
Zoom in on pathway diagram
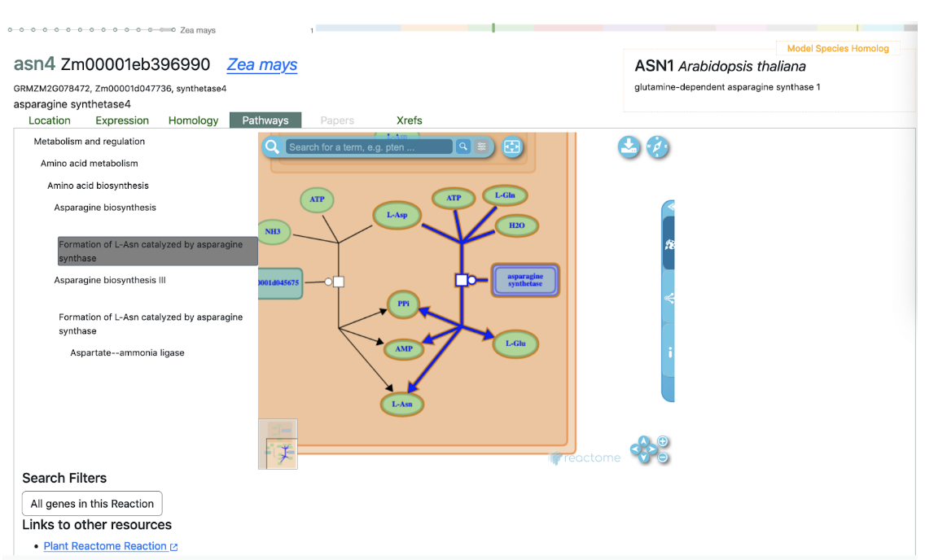663,441
